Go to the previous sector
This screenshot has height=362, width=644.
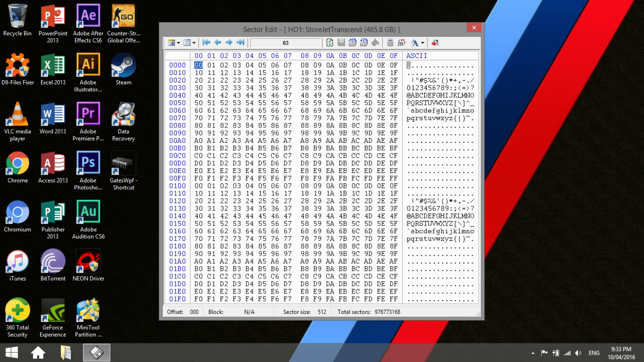(x=218, y=42)
